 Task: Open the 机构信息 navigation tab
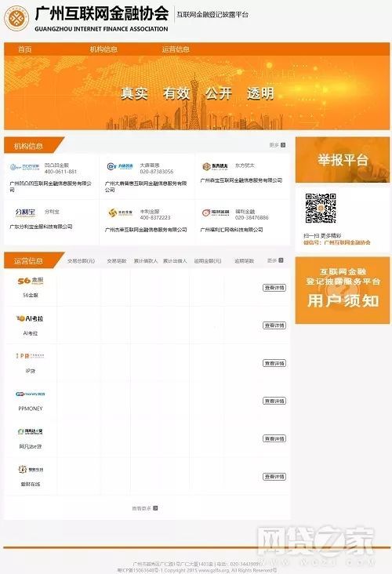103,49
